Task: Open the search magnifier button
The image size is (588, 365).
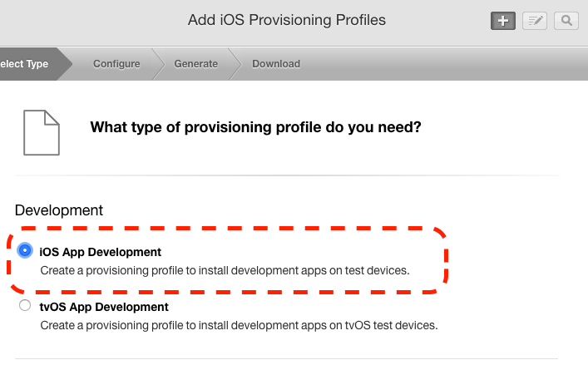Action: (x=566, y=21)
